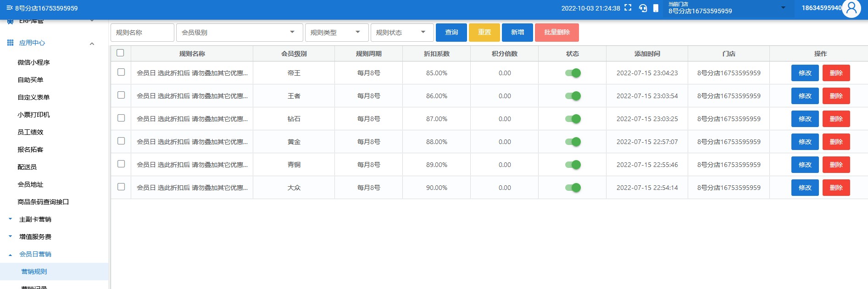Open the 会员级别 dropdown filter
868x289 pixels.
[x=239, y=33]
